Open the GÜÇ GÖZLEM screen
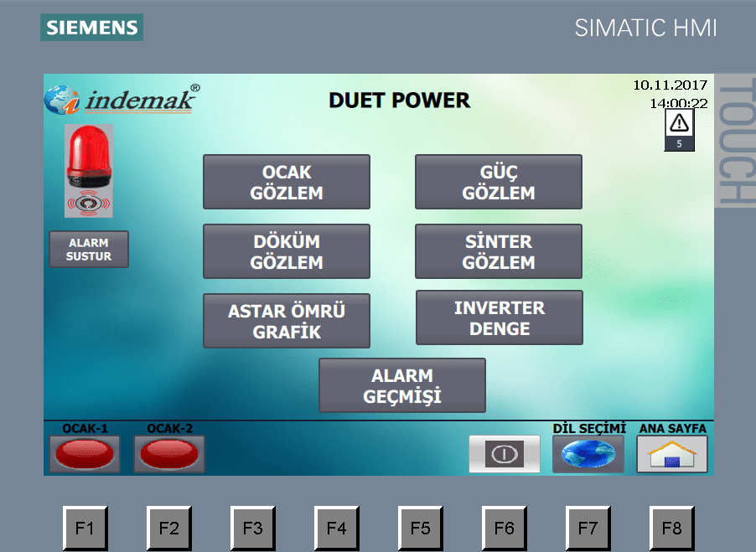The image size is (756, 552). click(x=499, y=182)
